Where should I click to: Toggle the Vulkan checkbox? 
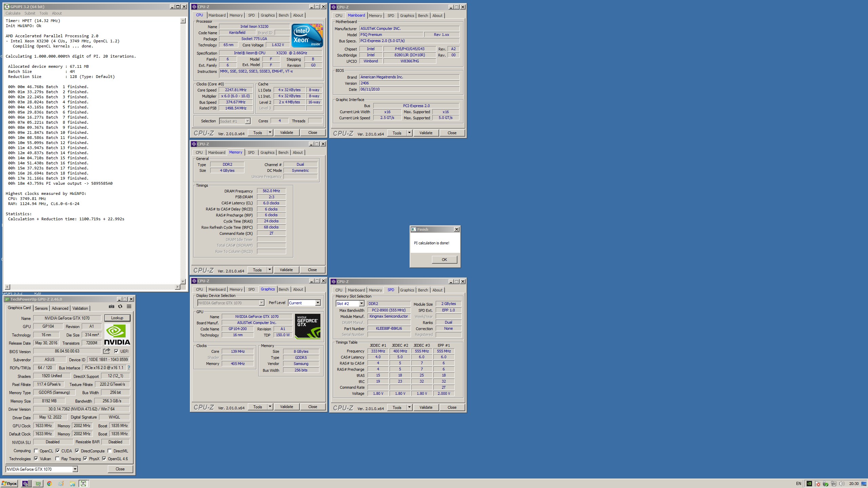(x=36, y=459)
